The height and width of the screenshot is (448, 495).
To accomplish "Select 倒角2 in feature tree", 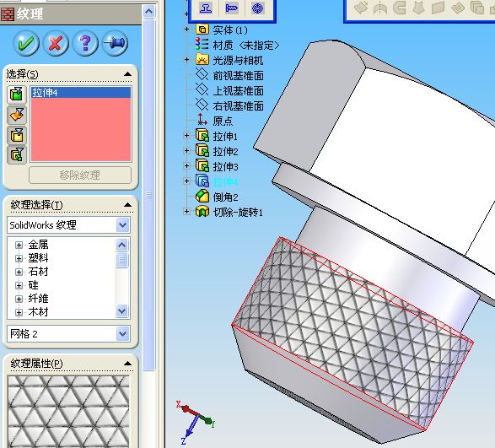I will [x=225, y=197].
